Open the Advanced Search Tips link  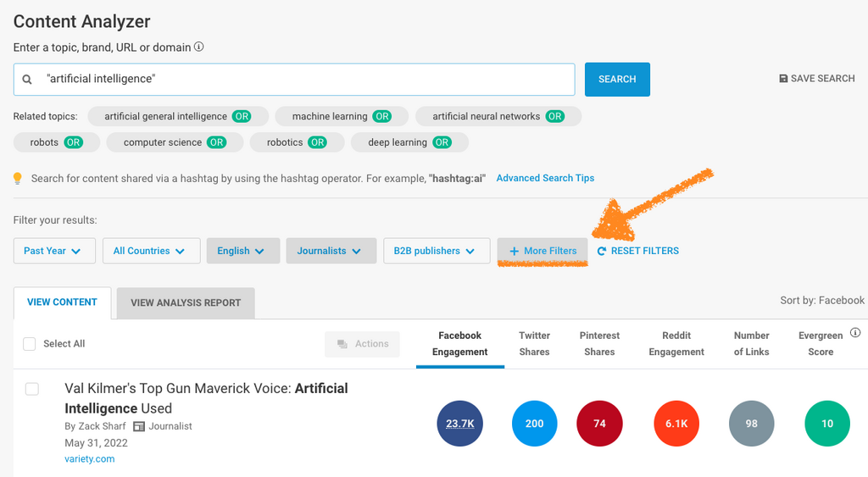[x=545, y=178]
